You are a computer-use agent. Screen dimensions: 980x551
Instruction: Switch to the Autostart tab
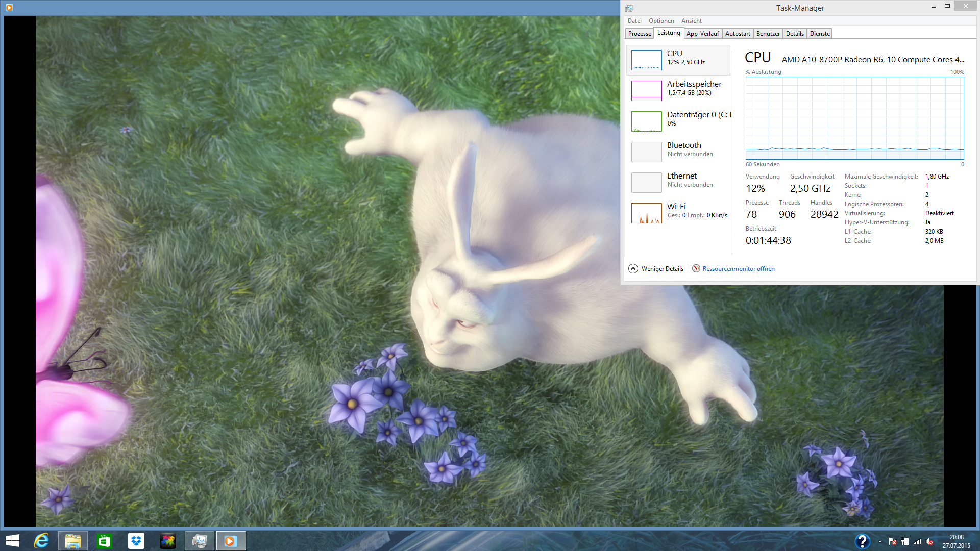pos(737,34)
